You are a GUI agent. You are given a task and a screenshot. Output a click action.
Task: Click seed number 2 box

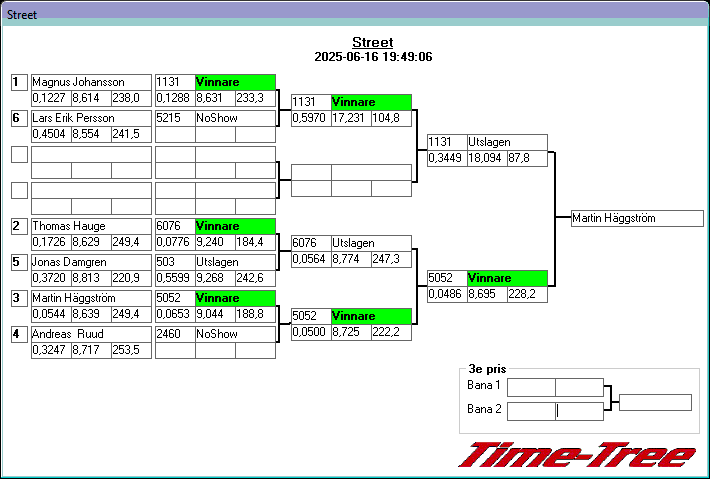pyautogui.click(x=19, y=226)
